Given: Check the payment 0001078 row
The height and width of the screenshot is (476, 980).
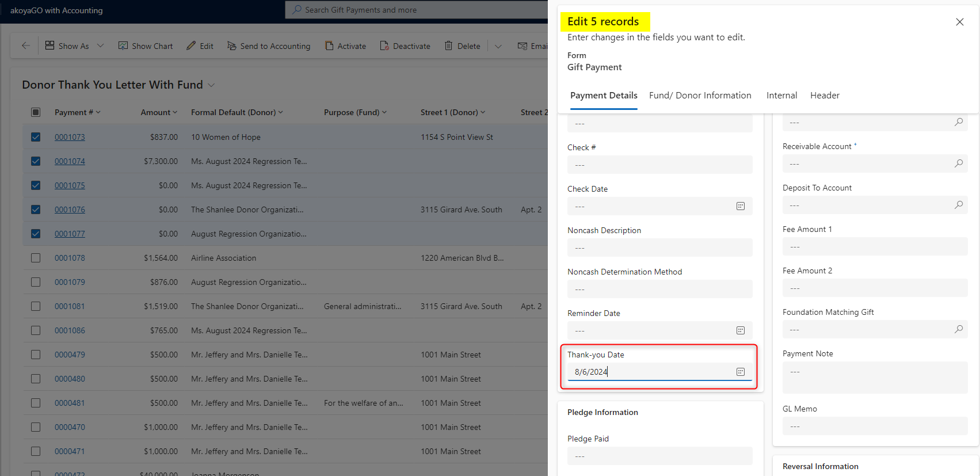Looking at the screenshot, I should [x=36, y=258].
